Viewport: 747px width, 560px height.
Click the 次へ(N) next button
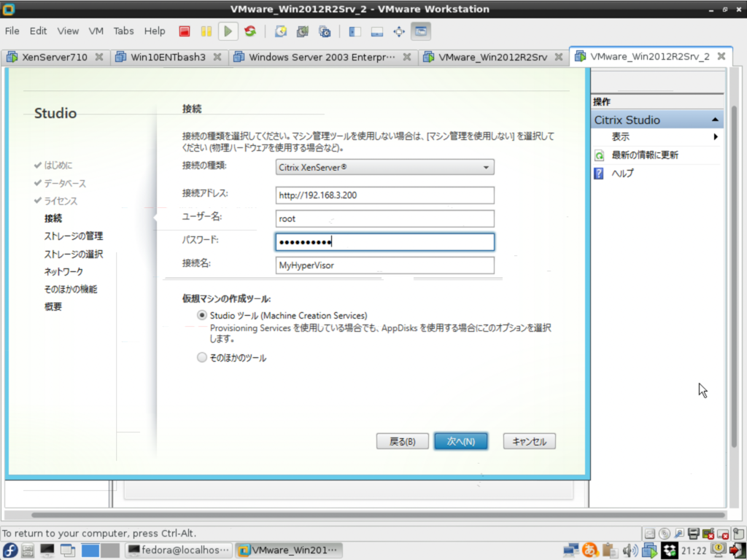(461, 441)
